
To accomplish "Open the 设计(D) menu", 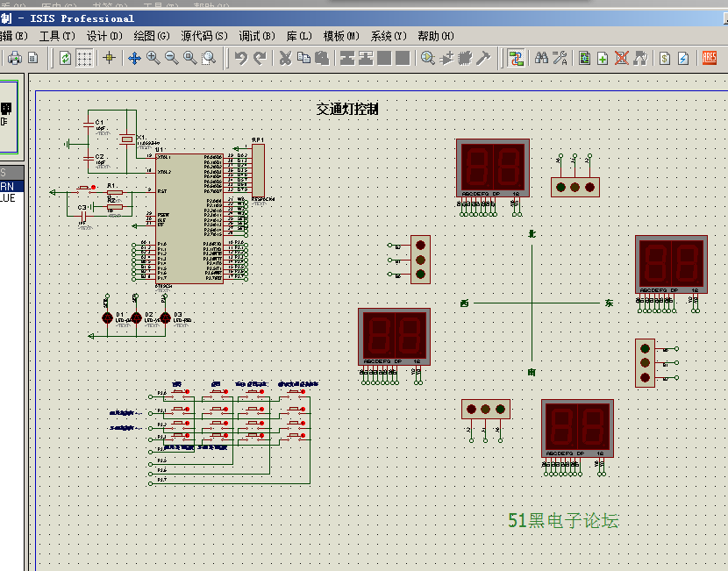I will [x=104, y=36].
